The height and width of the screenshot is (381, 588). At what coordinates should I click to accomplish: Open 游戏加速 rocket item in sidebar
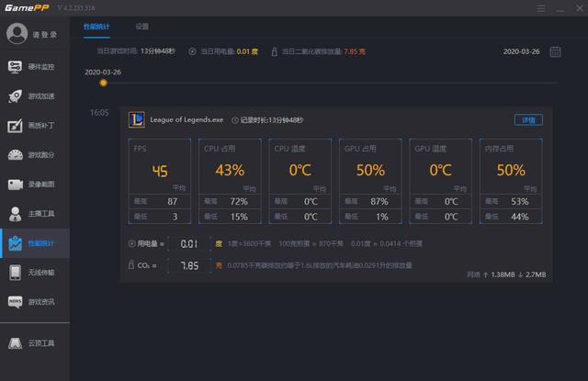(35, 96)
